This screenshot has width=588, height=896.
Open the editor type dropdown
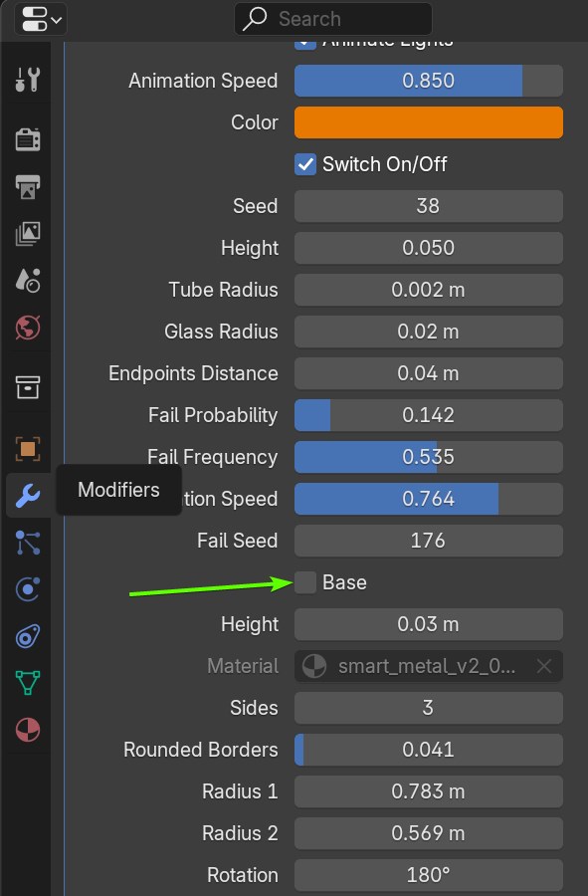tap(41, 20)
